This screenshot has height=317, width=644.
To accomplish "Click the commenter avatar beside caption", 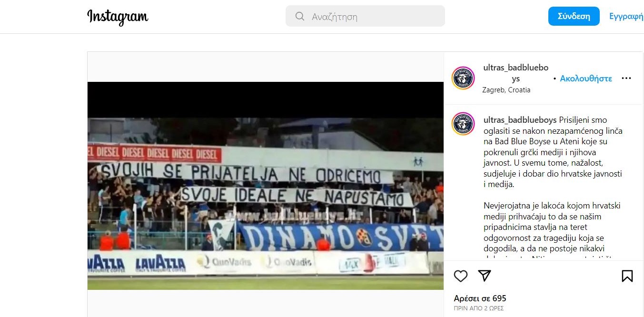I will (463, 124).
